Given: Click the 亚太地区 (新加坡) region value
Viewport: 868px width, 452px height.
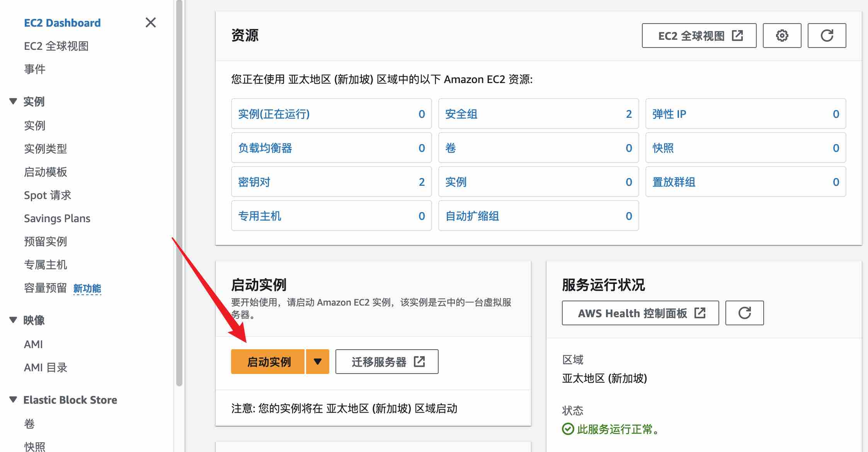Looking at the screenshot, I should pos(604,378).
